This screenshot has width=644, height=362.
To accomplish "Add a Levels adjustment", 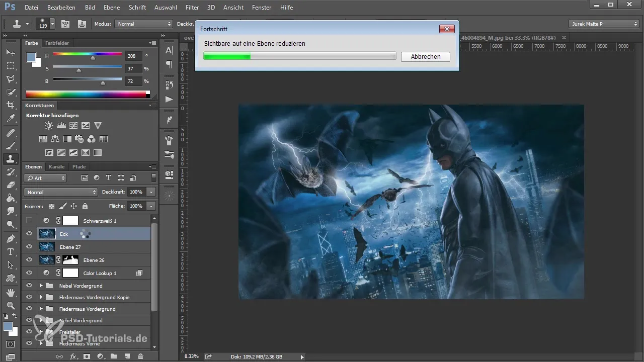I will point(61,126).
